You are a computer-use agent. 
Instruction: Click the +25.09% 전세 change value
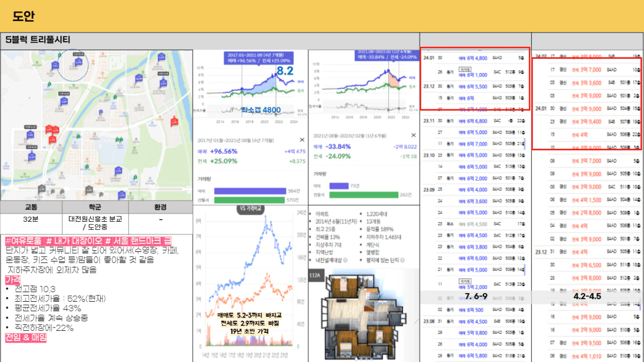click(x=224, y=161)
